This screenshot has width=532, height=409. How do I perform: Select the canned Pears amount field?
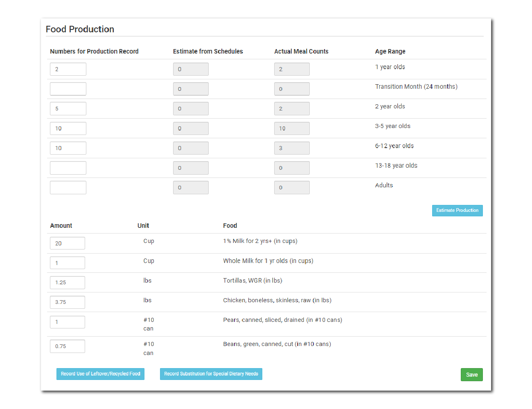tap(68, 322)
